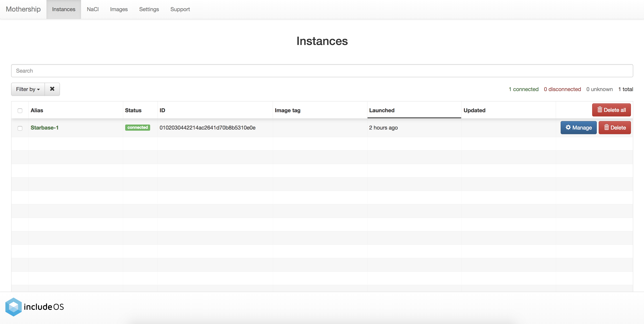The height and width of the screenshot is (324, 644).
Task: Click the Mothership brand link
Action: (23, 9)
